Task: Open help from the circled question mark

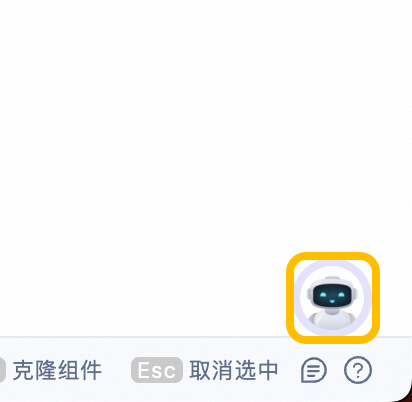Action: (358, 370)
